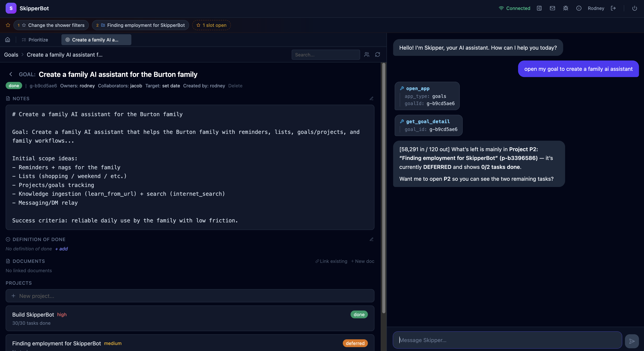Click New doc
This screenshot has height=351, width=644.
pos(362,261)
